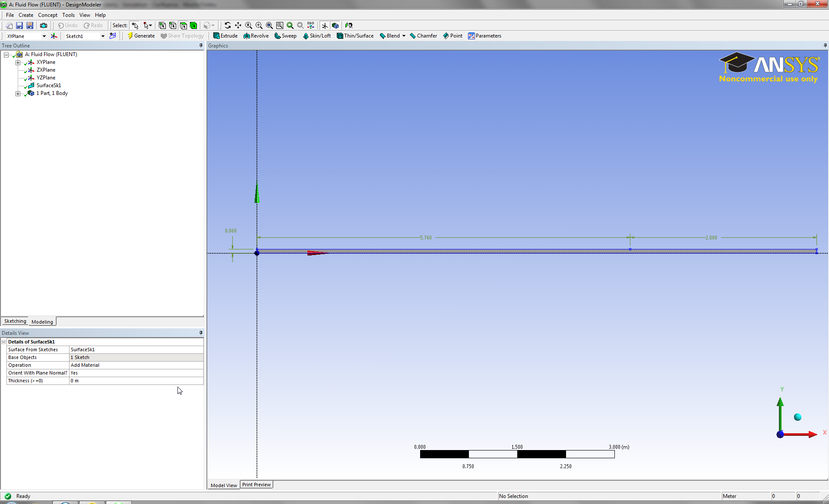The height and width of the screenshot is (504, 829).
Task: Click the Revolve tool
Action: coord(256,36)
